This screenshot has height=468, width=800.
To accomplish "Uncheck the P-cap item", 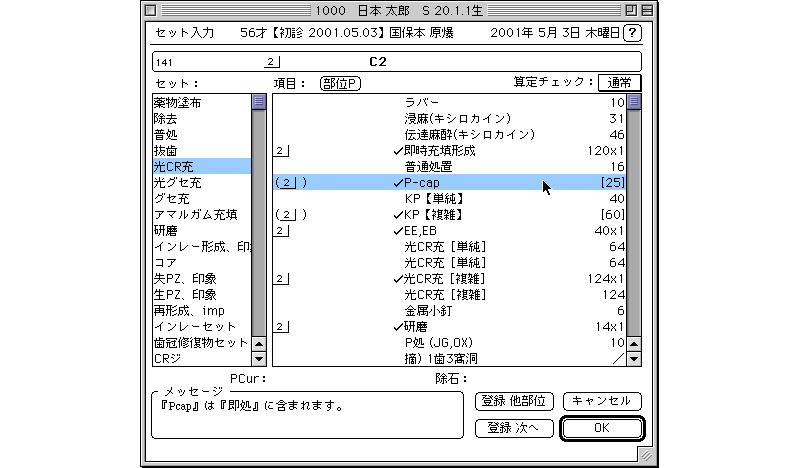I will click(x=398, y=183).
